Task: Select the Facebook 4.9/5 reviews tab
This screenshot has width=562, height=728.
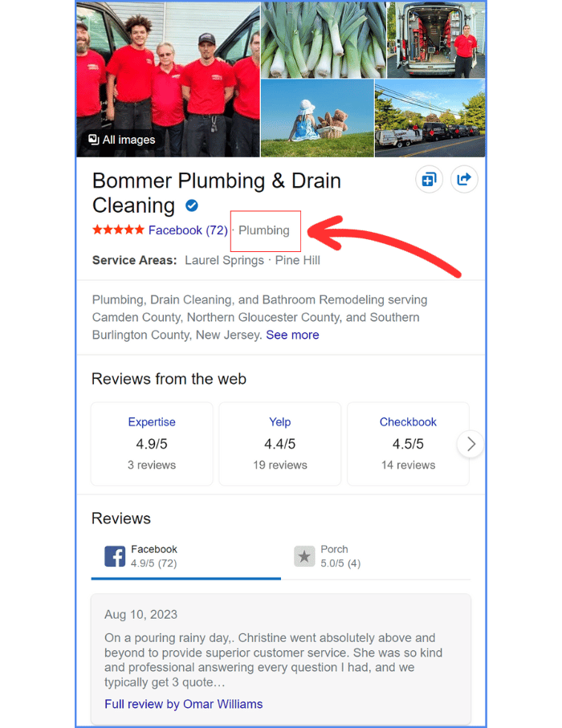Action: [x=185, y=556]
